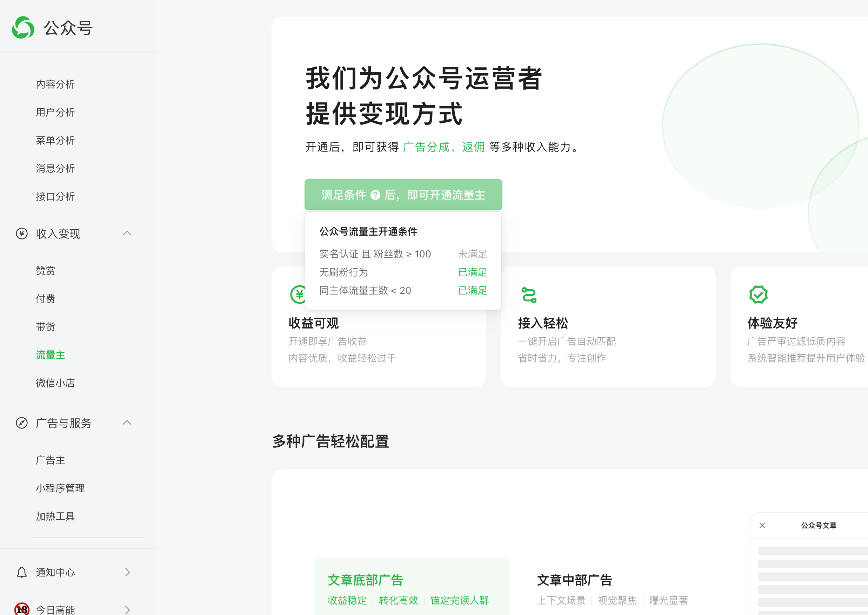This screenshot has height=615, width=868.
Task: Open 广告主 under 广告与服务
Action: click(x=51, y=460)
